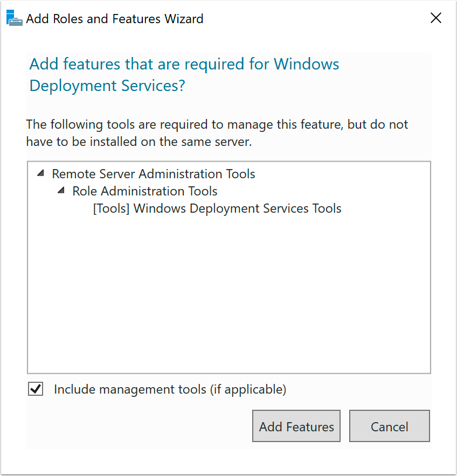Select the Remote Server Administration Tools entry
Image resolution: width=457 pixels, height=476 pixels.
pos(153,173)
